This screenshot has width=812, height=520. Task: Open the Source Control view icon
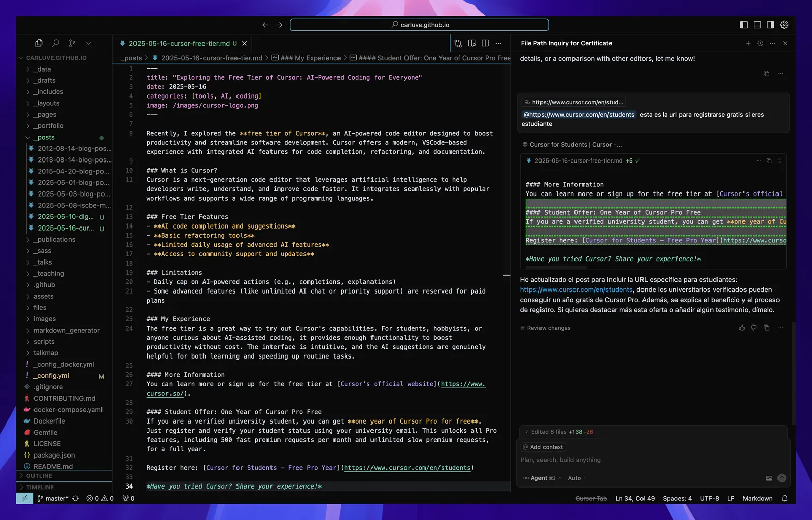pyautogui.click(x=72, y=43)
